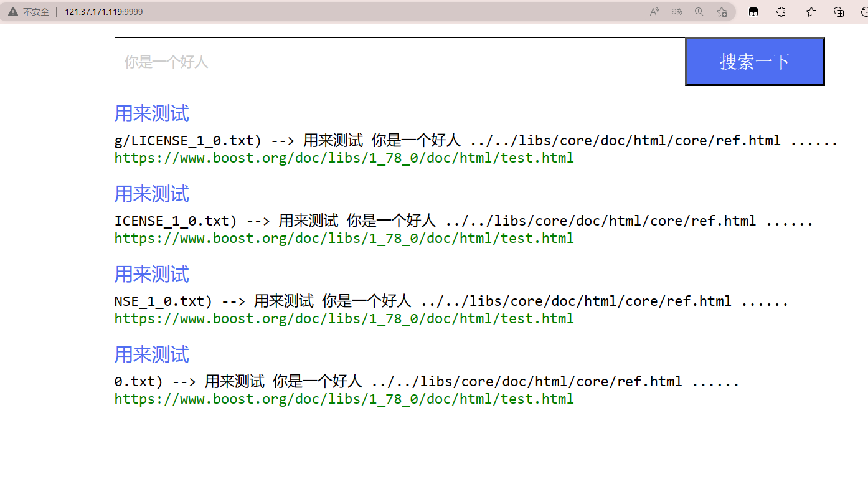The width and height of the screenshot is (868, 489).
Task: Activate the Read Aloud icon in toolbar
Action: (654, 11)
